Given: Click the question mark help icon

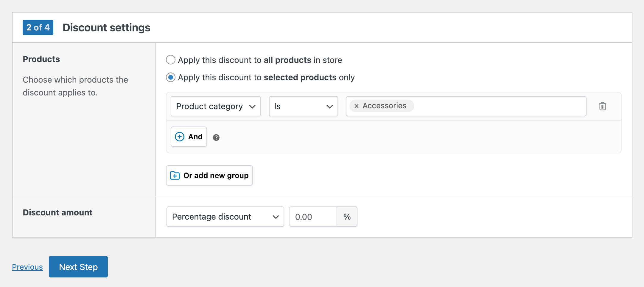Looking at the screenshot, I should [x=216, y=138].
